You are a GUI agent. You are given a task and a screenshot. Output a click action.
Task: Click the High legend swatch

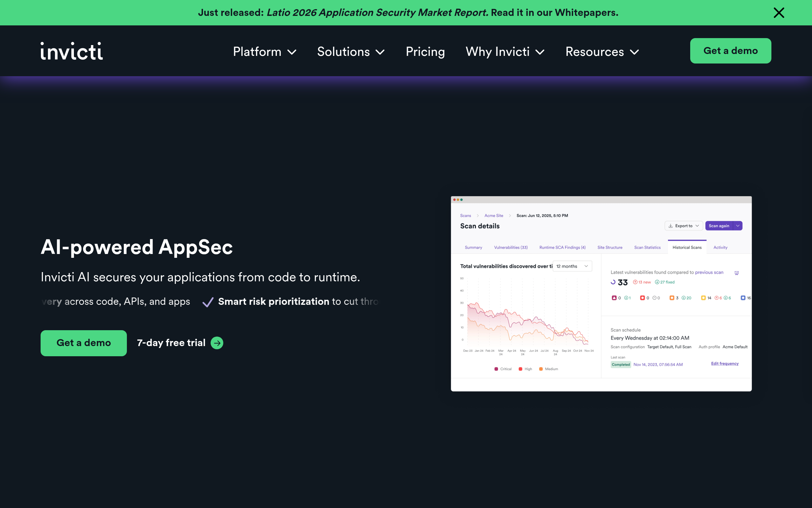[521, 369]
